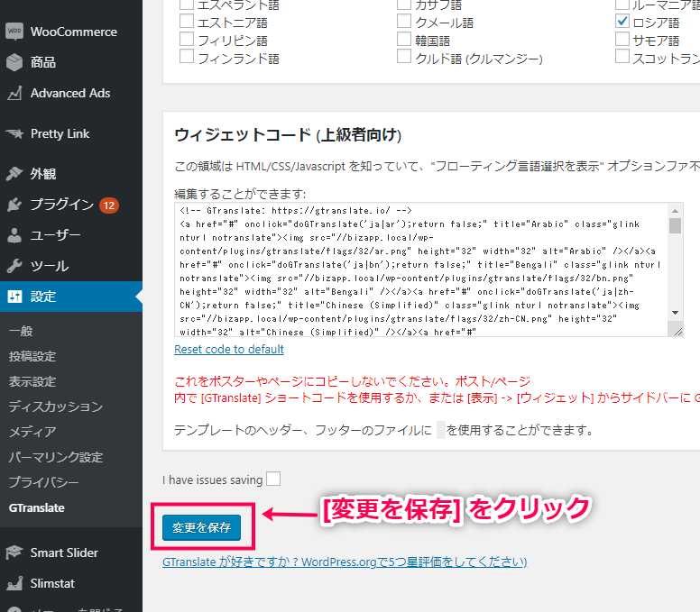This screenshot has height=612, width=700.
Task: Click the ユーザー person icon
Action: [x=14, y=235]
